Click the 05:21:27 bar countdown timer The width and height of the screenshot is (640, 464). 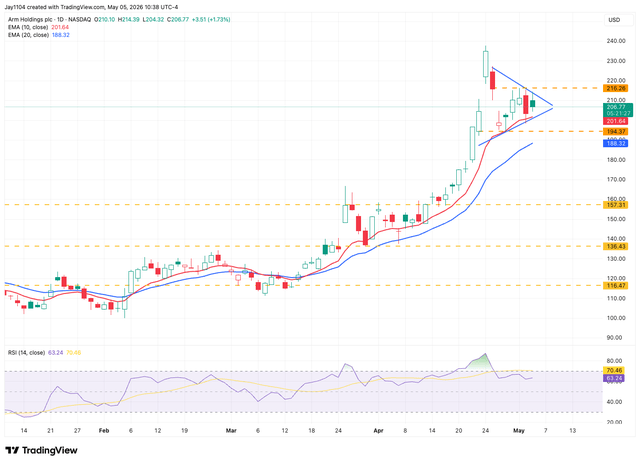tap(618, 113)
